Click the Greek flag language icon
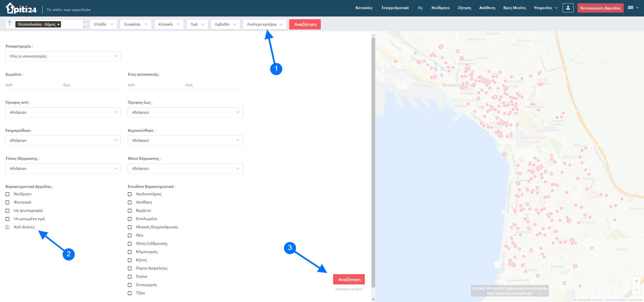Screen dimensions: 644x302 (631, 8)
